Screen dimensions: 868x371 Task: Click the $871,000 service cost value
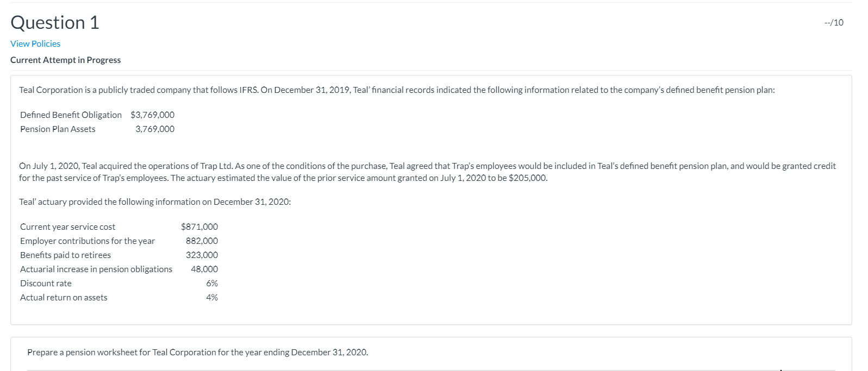coord(199,227)
